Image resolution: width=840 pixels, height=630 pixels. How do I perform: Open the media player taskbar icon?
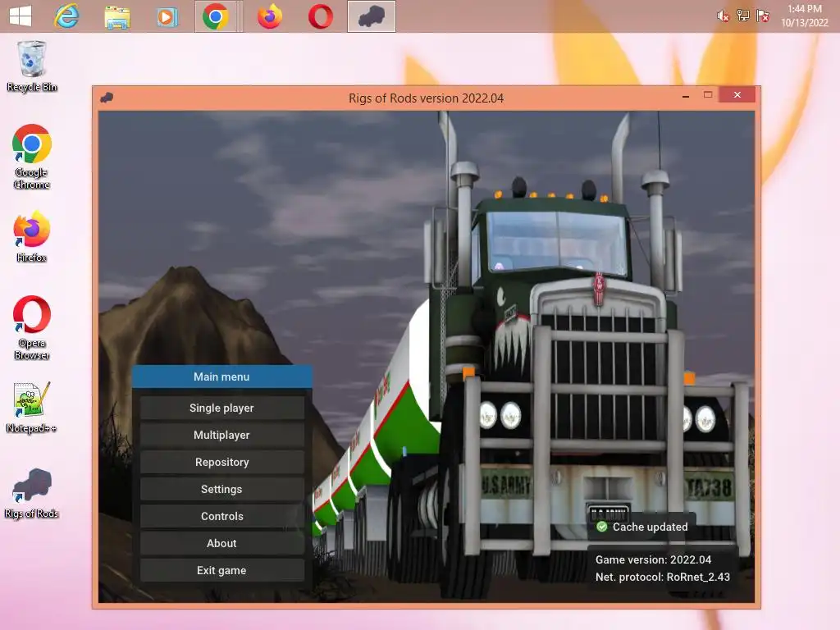click(167, 17)
